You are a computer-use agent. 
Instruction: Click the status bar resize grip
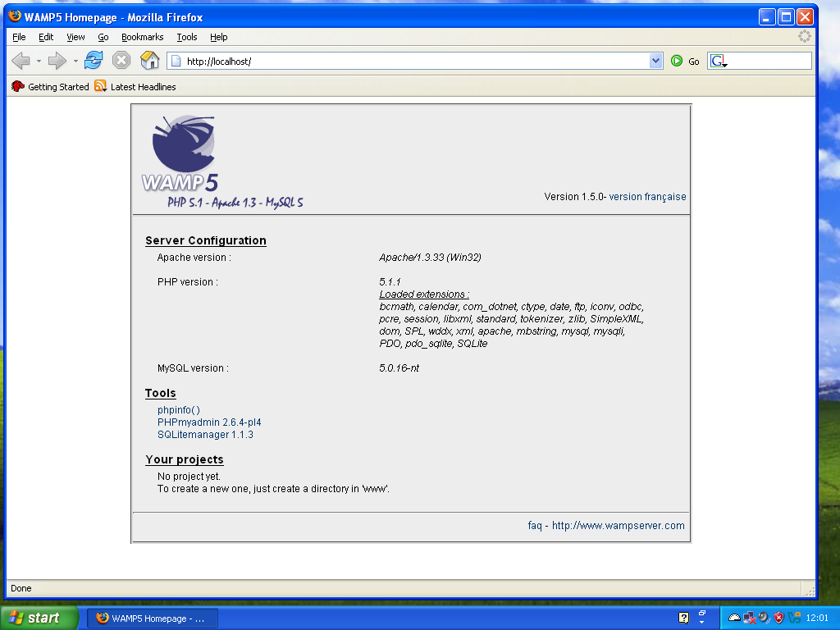point(810,591)
